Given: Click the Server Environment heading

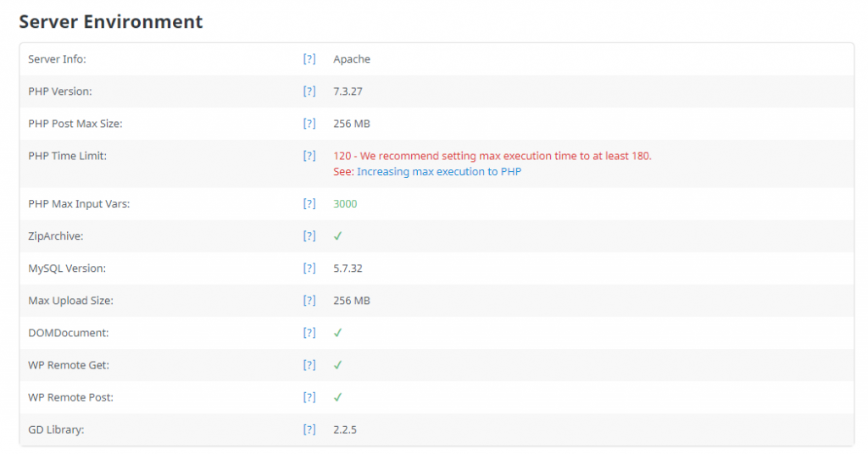Looking at the screenshot, I should (x=111, y=21).
